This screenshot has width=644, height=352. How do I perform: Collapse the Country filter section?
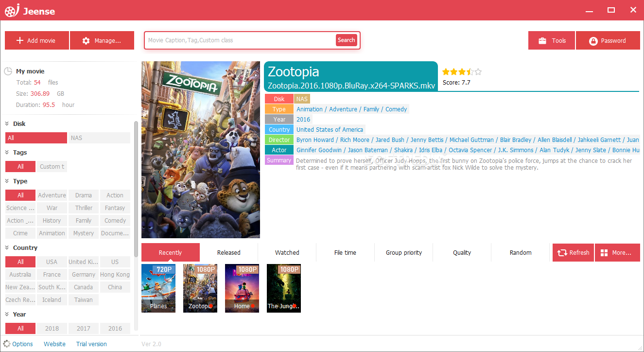click(x=7, y=247)
